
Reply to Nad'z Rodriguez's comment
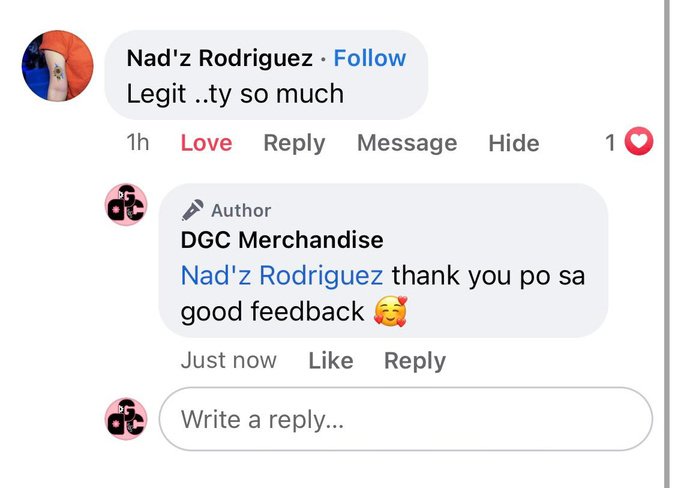294,143
